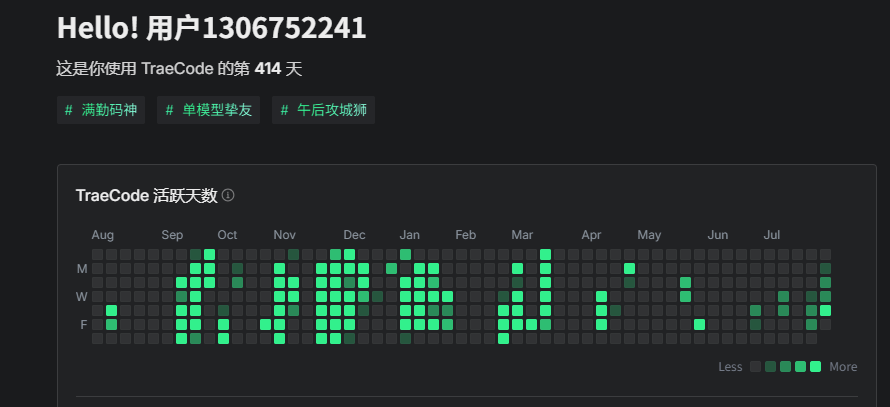This screenshot has width=890, height=407.
Task: Select the 单模型挚友 hashtag badge
Action: click(209, 110)
